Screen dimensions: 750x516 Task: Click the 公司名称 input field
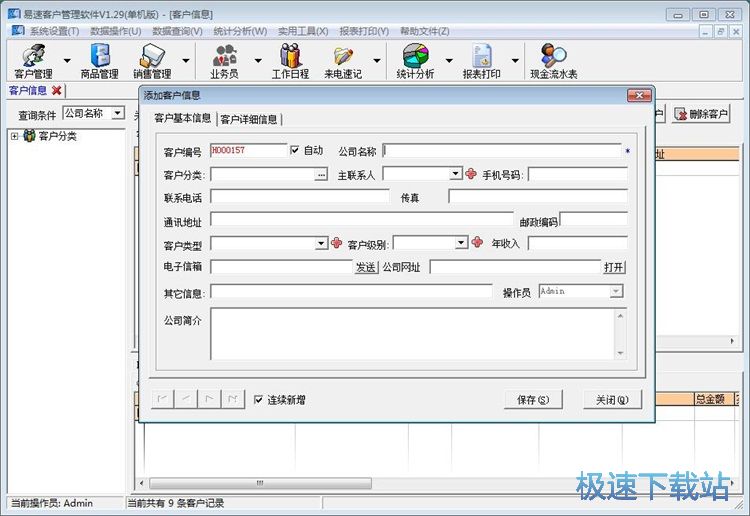tap(502, 151)
